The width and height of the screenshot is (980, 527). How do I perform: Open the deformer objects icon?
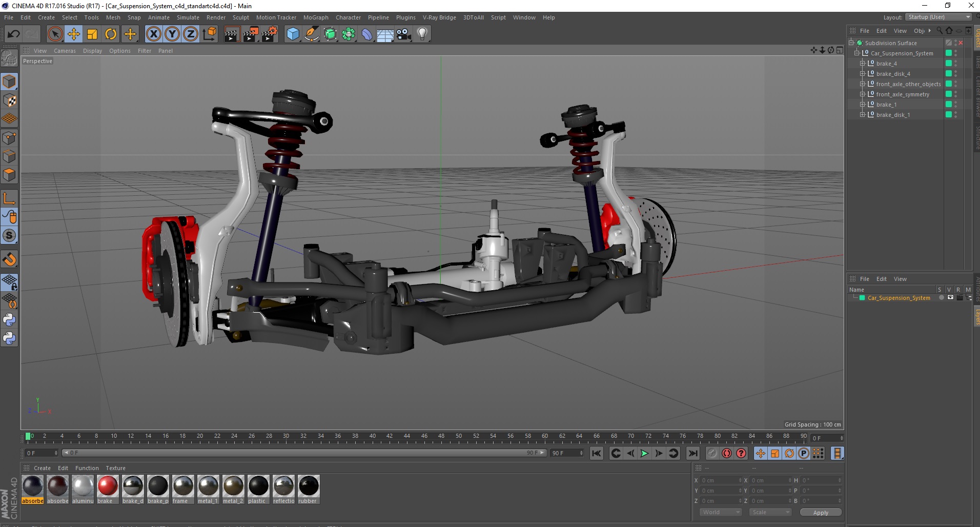click(367, 34)
